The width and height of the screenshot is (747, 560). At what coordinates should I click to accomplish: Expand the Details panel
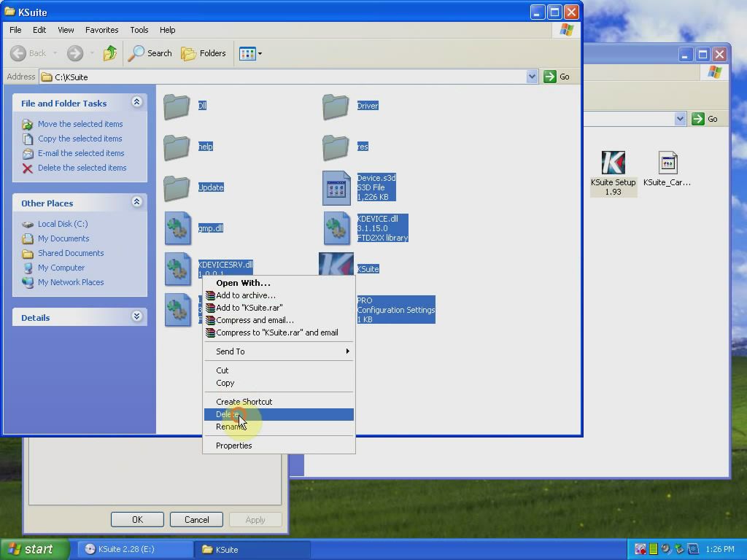click(136, 316)
